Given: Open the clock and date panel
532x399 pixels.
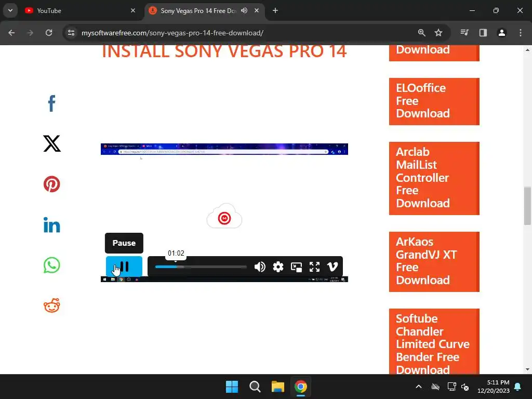Looking at the screenshot, I should pos(494,387).
